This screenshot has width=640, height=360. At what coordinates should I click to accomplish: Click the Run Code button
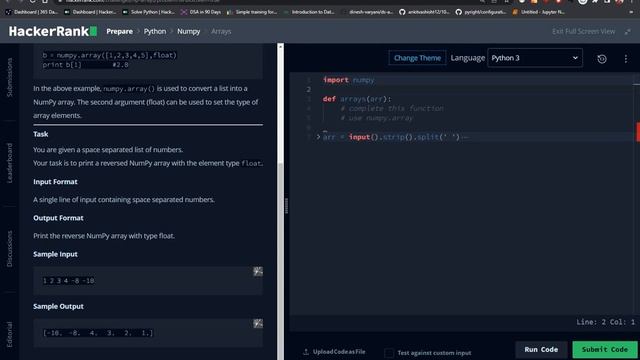(541, 350)
